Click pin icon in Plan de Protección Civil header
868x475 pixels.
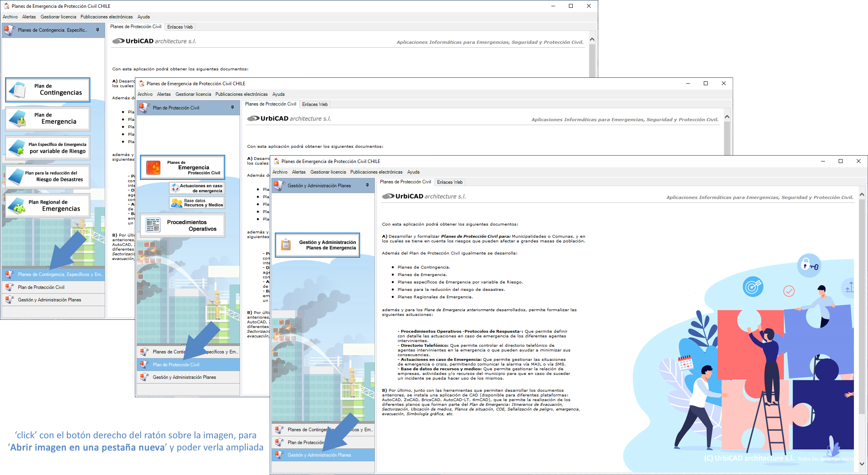click(232, 107)
